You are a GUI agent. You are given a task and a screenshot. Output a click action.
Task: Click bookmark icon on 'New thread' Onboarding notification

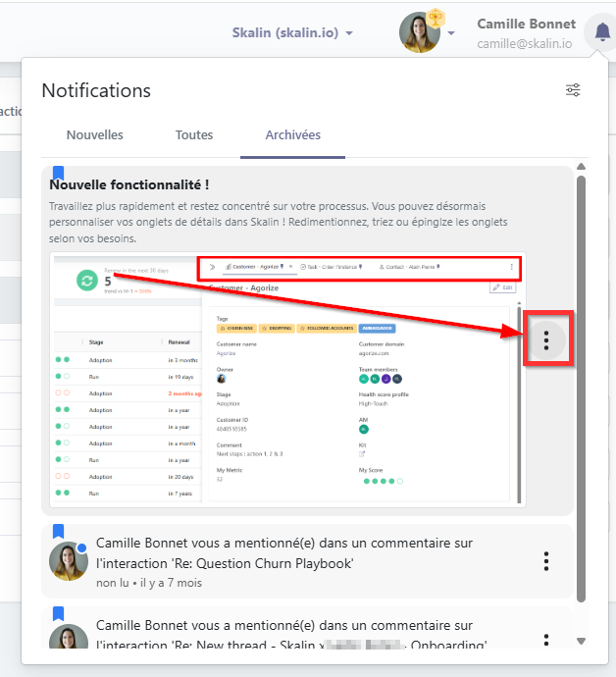[x=58, y=613]
